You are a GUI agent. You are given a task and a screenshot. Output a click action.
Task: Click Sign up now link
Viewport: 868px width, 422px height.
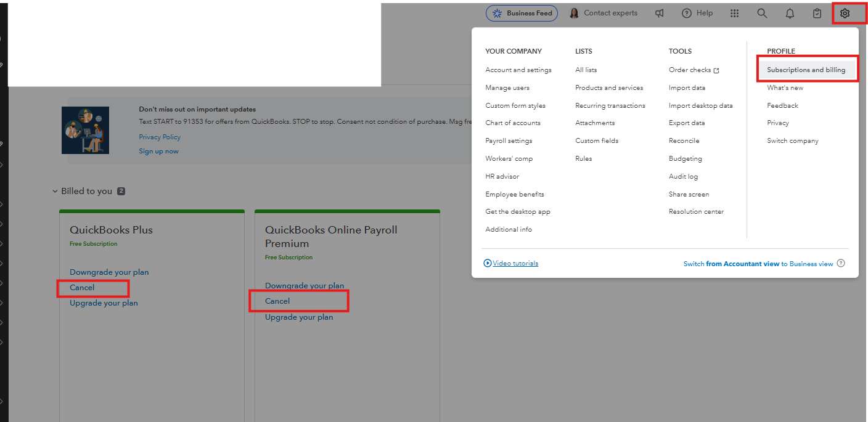[158, 151]
